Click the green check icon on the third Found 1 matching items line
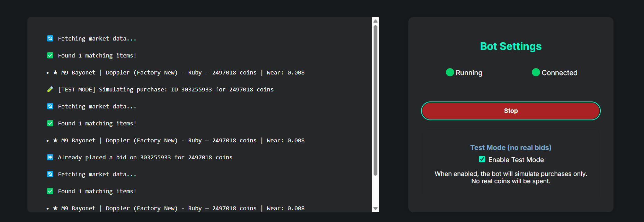This screenshot has width=644, height=222. (x=50, y=191)
